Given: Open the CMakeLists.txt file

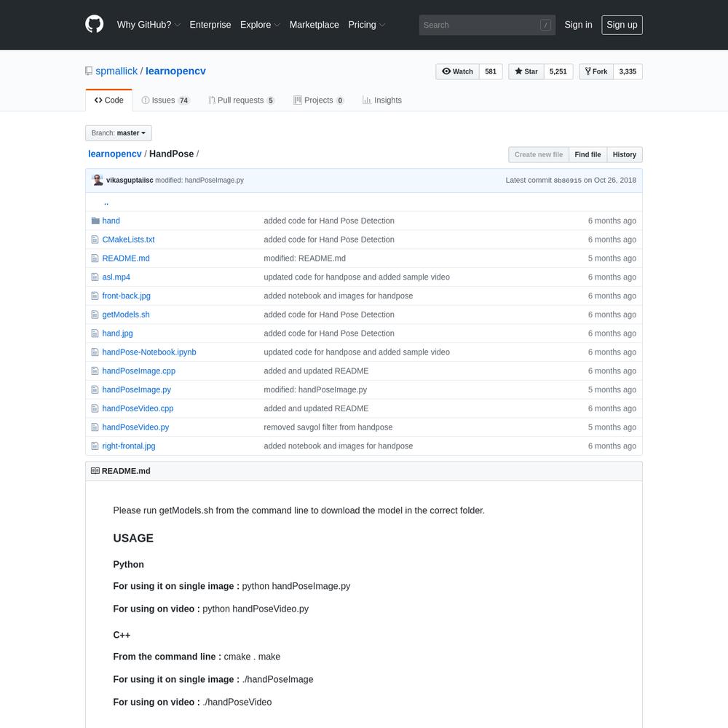Looking at the screenshot, I should 128,240.
